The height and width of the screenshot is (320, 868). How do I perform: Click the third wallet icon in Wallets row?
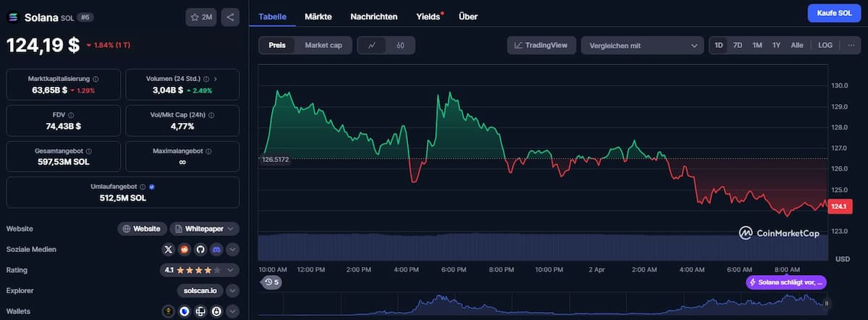coord(200,311)
